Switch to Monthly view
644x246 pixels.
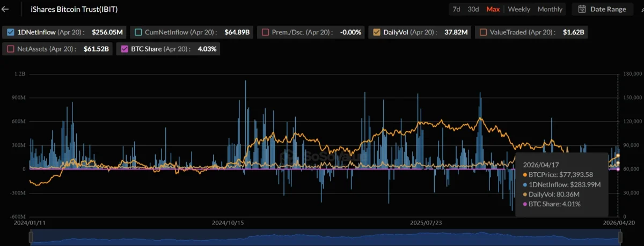550,9
